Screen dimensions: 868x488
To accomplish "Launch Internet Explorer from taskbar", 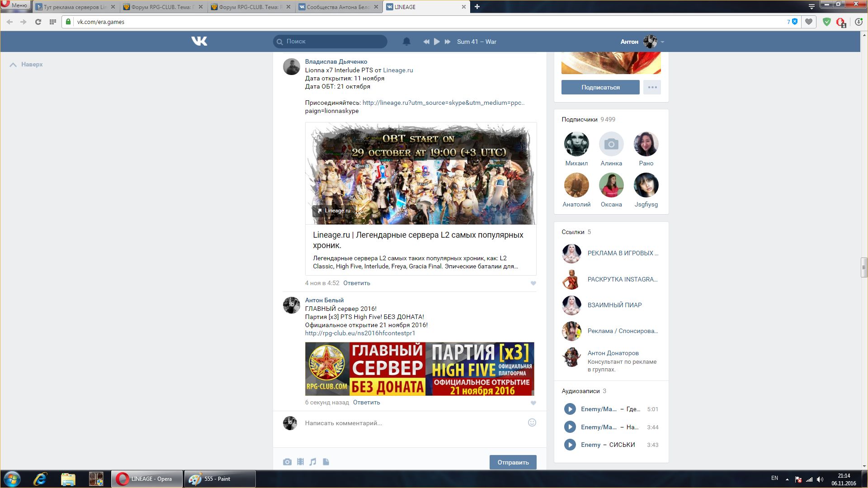I will point(40,479).
